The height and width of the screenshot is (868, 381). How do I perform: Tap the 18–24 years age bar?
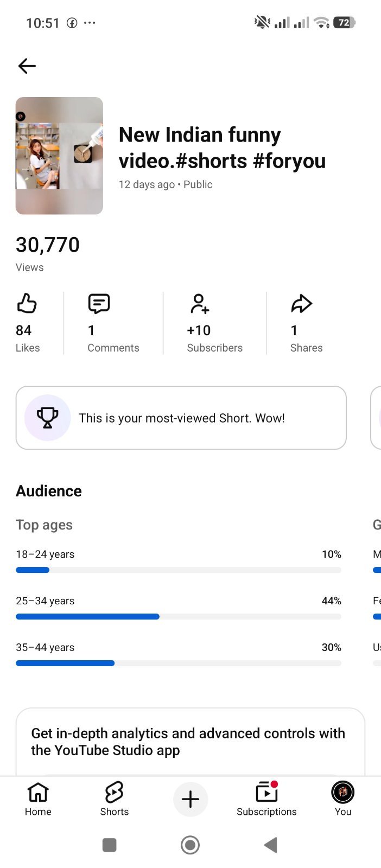click(179, 570)
